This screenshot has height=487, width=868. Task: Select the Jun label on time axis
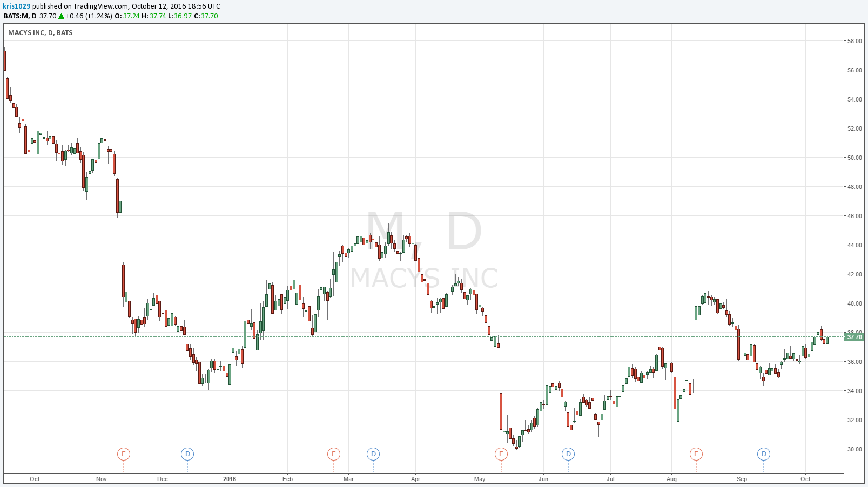pos(543,479)
